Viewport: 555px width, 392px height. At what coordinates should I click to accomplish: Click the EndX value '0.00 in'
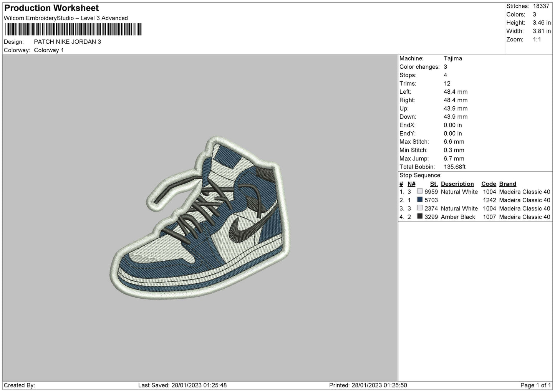[x=453, y=125]
